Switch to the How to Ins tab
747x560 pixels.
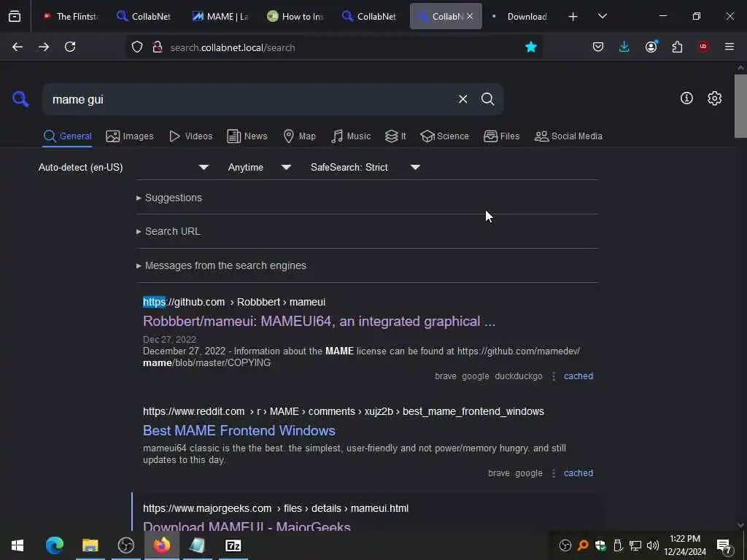[295, 16]
